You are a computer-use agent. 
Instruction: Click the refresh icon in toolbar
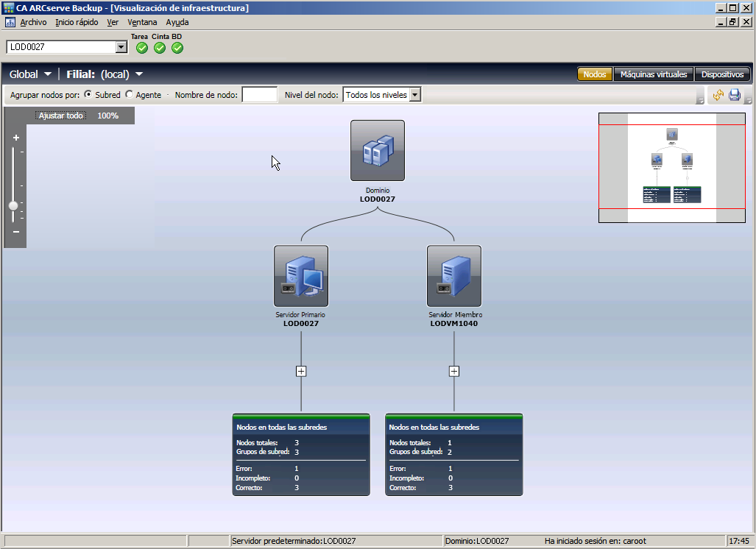click(718, 95)
